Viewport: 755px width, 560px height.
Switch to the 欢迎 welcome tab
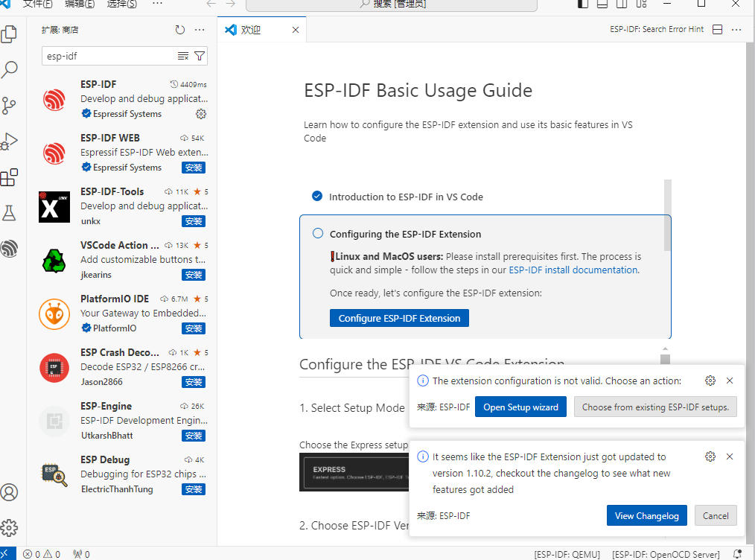coord(251,30)
